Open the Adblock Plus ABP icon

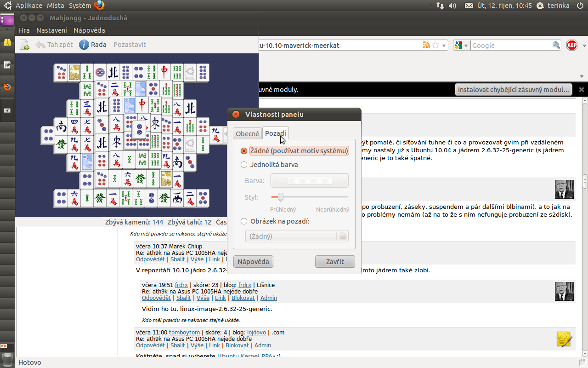click(x=572, y=45)
